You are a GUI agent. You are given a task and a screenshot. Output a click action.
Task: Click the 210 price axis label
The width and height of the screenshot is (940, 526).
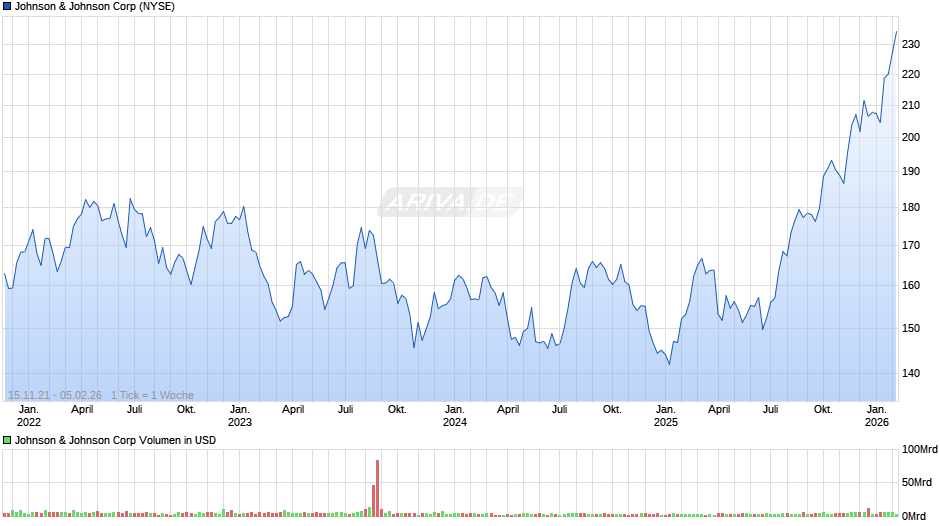(911, 106)
